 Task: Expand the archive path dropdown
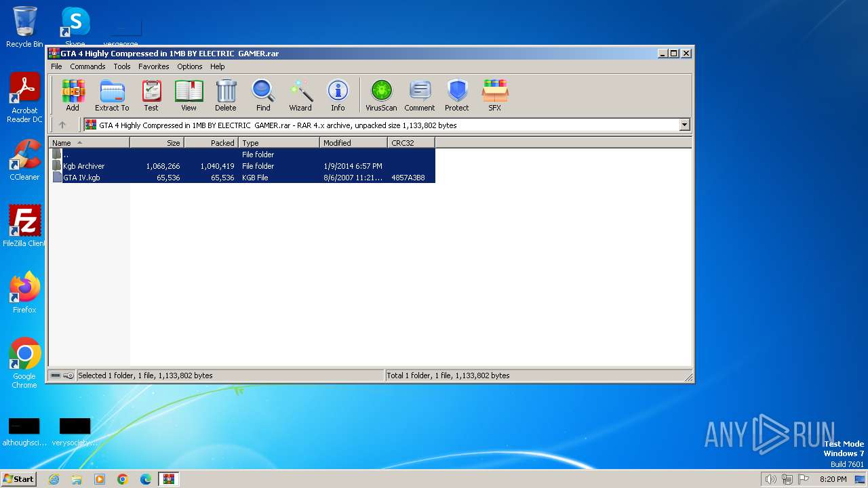684,125
